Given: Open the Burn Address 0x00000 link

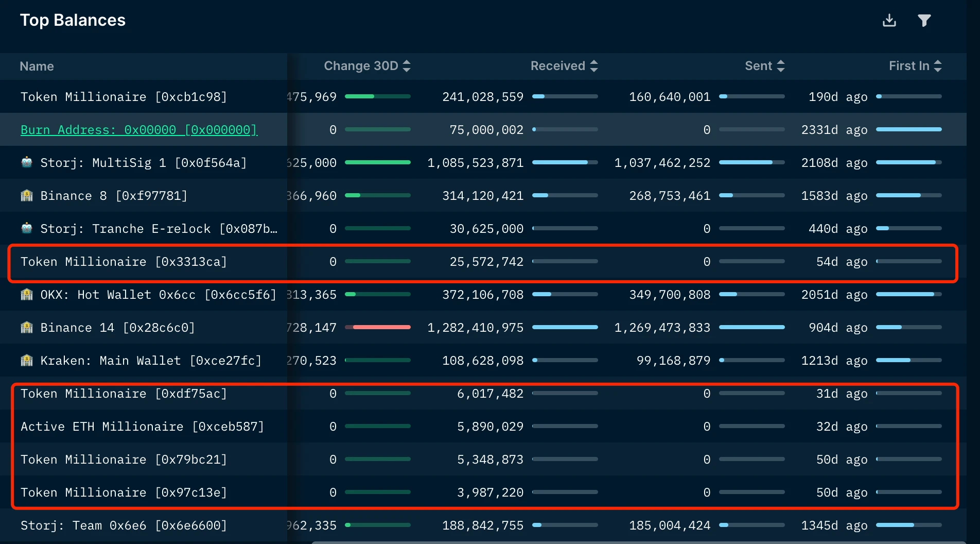Looking at the screenshot, I should click(139, 129).
